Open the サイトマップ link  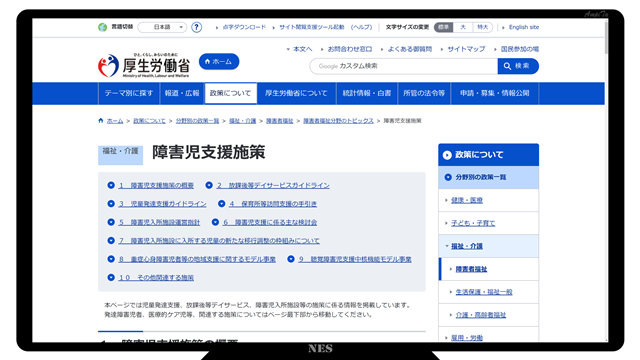(466, 49)
